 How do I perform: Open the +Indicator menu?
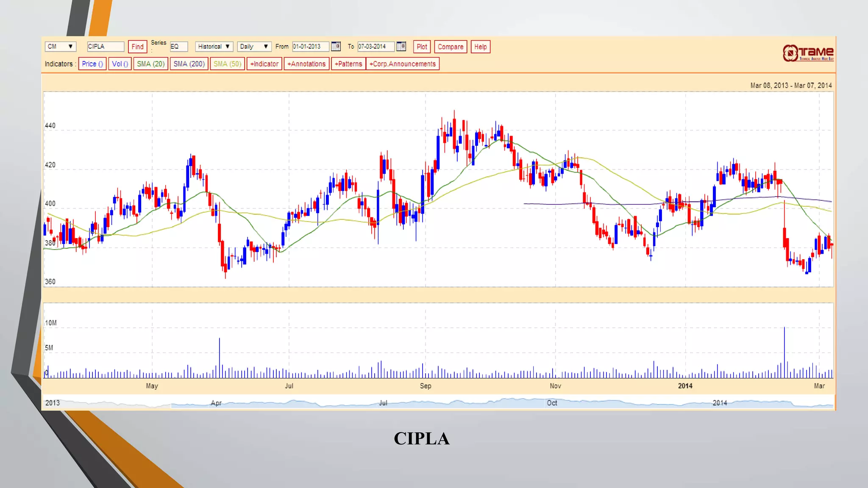264,64
